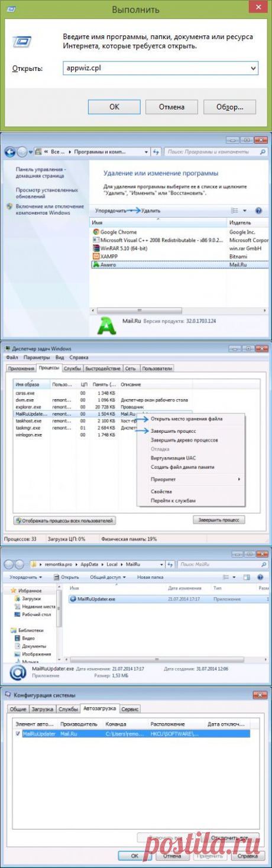Click the Новая папка button in Explorer
This screenshot has width=272, height=868.
(x=149, y=577)
